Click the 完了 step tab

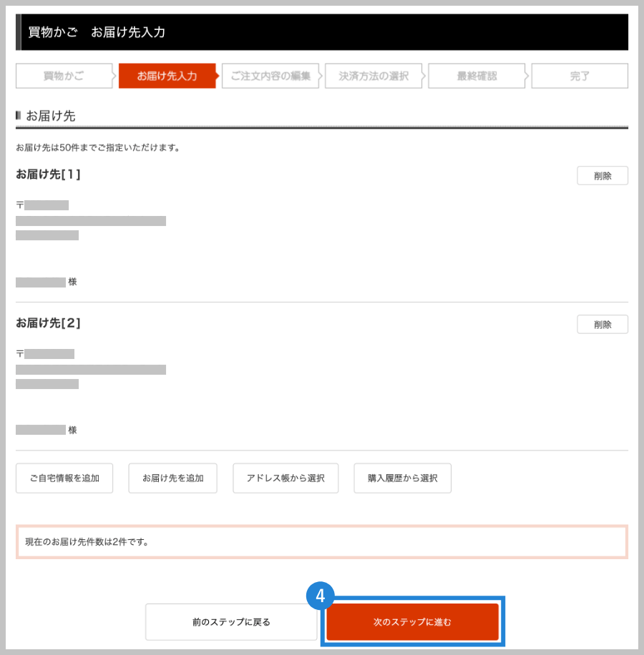point(580,76)
